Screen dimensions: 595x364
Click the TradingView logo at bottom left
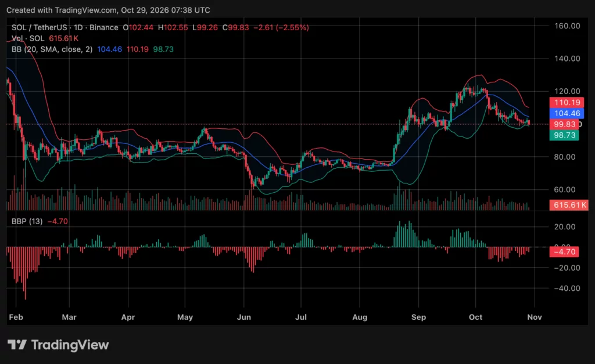[x=58, y=345]
